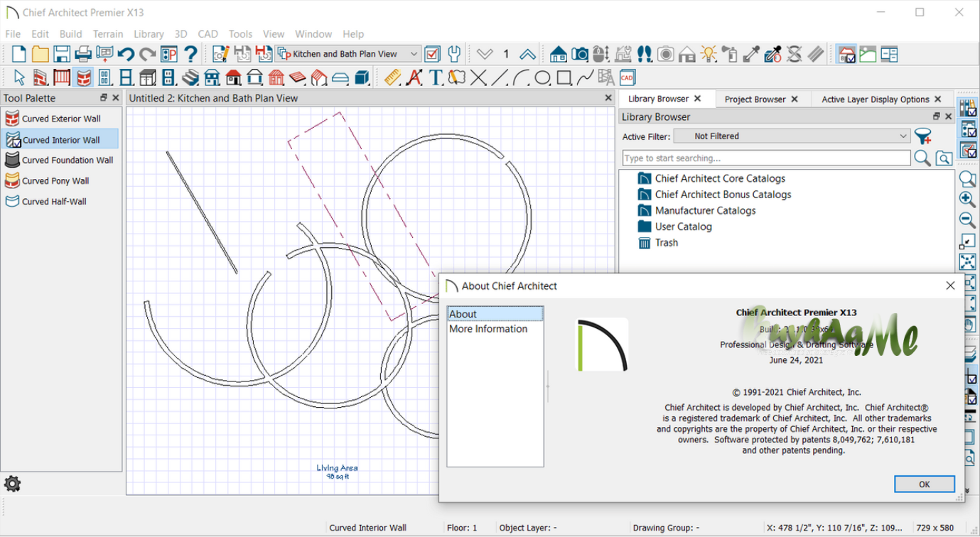Image resolution: width=980 pixels, height=537 pixels.
Task: Open a file with the folder icon
Action: [x=41, y=54]
